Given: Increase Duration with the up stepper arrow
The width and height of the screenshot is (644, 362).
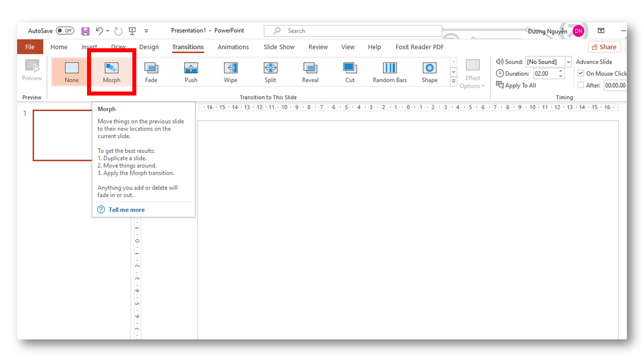Looking at the screenshot, I should 560,71.
